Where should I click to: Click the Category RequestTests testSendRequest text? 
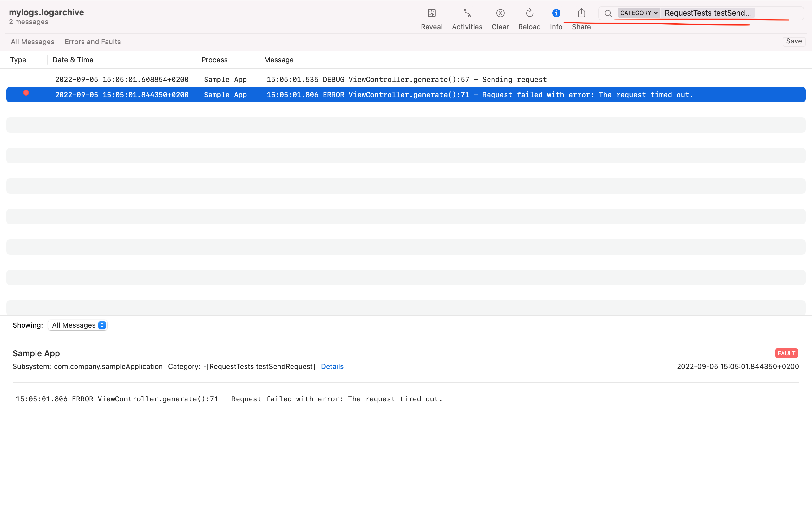click(242, 366)
